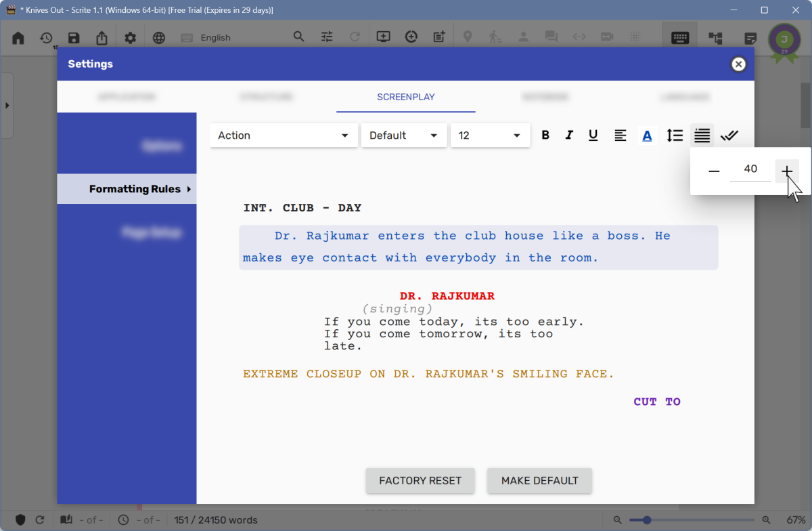Open the search tool in the toolbar

tap(298, 37)
